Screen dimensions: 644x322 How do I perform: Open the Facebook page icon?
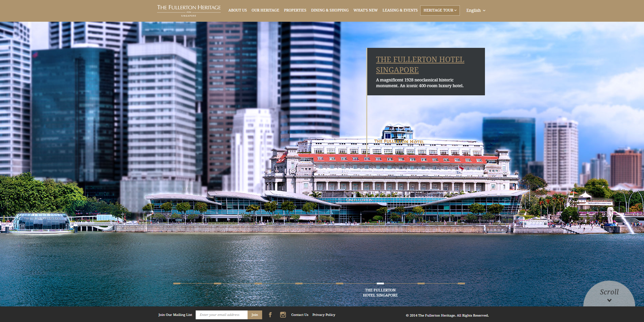[x=270, y=315]
